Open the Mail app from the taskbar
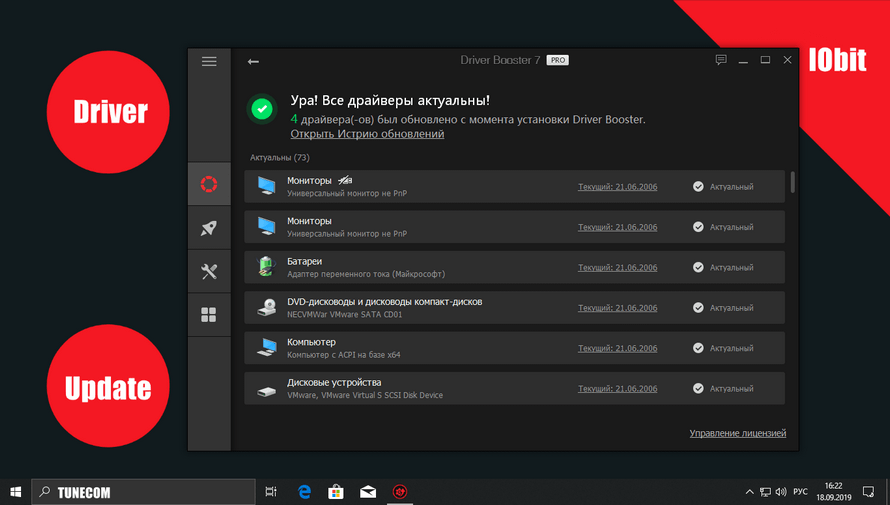This screenshot has height=505, width=890. pos(368,492)
